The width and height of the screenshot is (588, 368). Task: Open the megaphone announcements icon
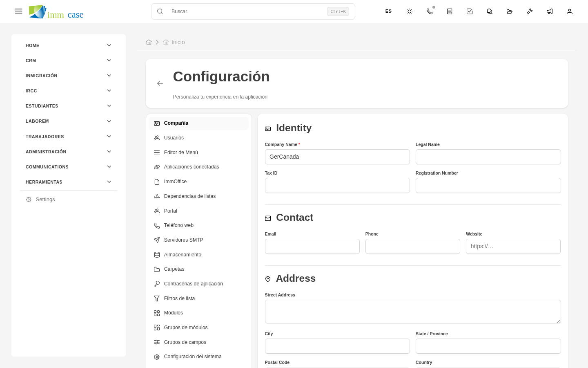550,11
